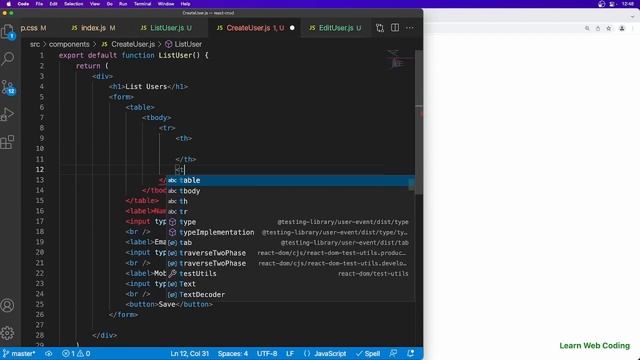Click the editor vertical scrollbar
This screenshot has height=360, width=640.
(419, 122)
